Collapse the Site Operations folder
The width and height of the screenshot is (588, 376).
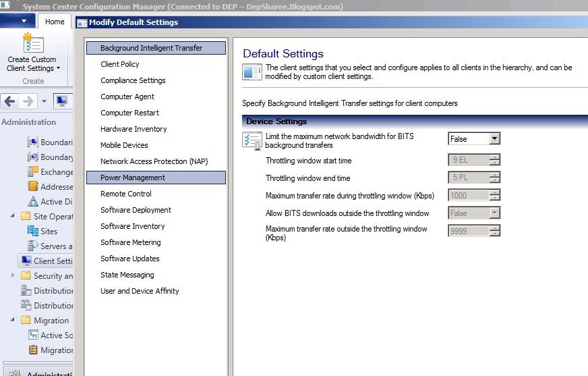[x=13, y=216]
